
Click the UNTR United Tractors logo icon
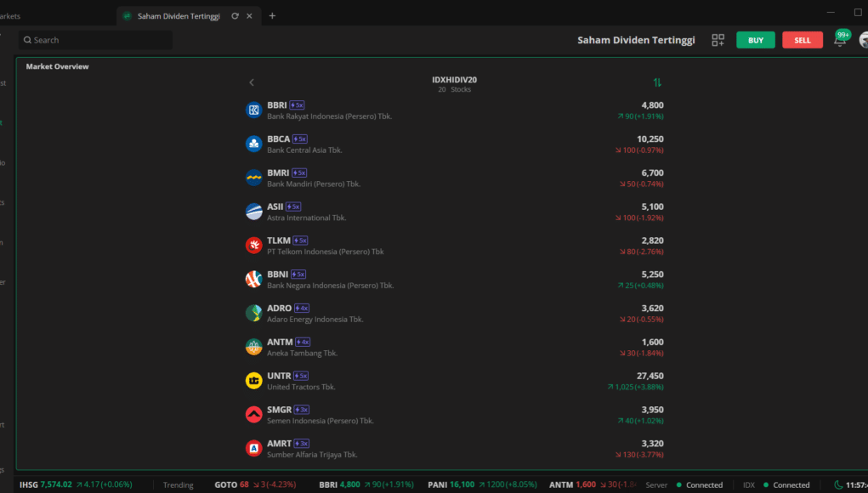(x=253, y=381)
